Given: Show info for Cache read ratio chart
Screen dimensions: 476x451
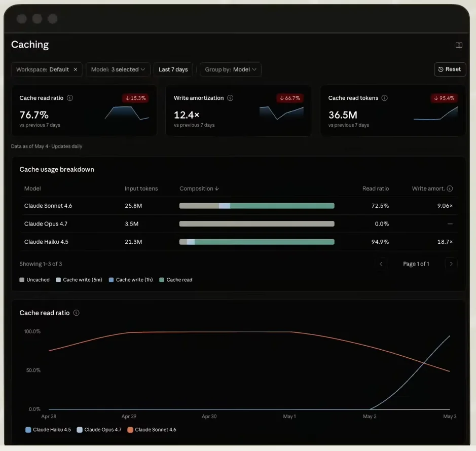Looking at the screenshot, I should click(x=77, y=313).
